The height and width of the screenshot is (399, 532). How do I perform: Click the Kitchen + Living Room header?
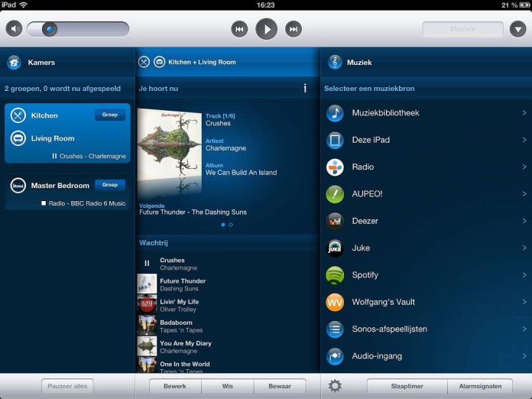click(x=227, y=62)
